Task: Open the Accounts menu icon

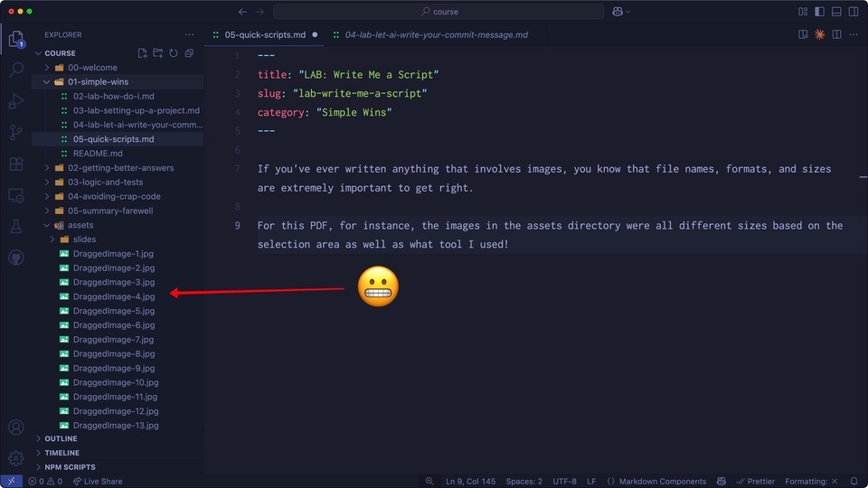Action: (16, 427)
